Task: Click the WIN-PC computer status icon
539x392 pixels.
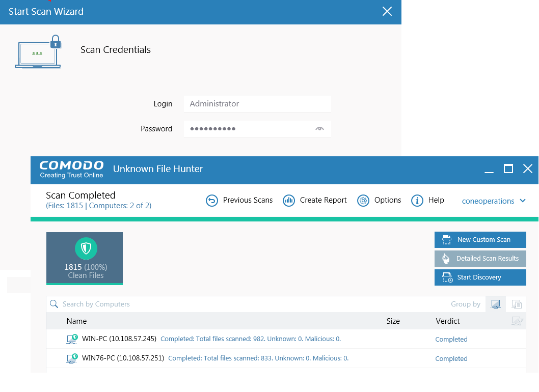Action: (x=72, y=340)
